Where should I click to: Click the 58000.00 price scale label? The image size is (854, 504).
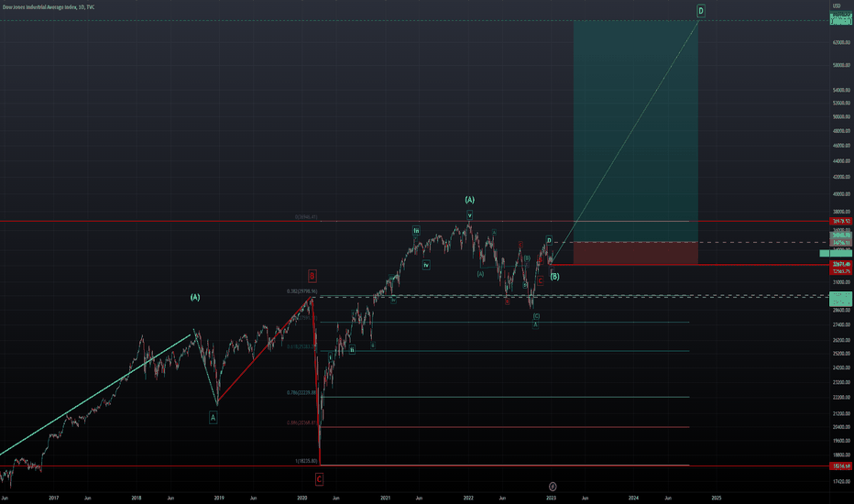[841, 65]
